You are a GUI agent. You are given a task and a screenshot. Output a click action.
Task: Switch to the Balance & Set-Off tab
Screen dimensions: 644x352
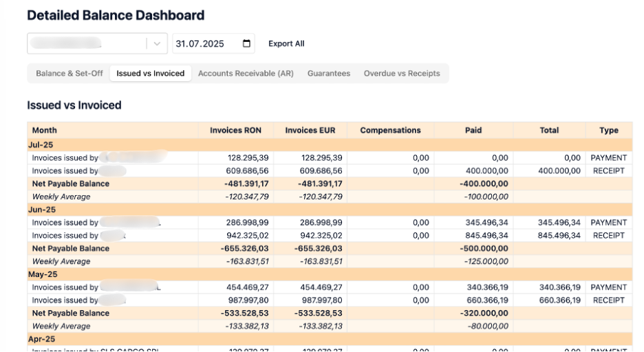pos(69,74)
